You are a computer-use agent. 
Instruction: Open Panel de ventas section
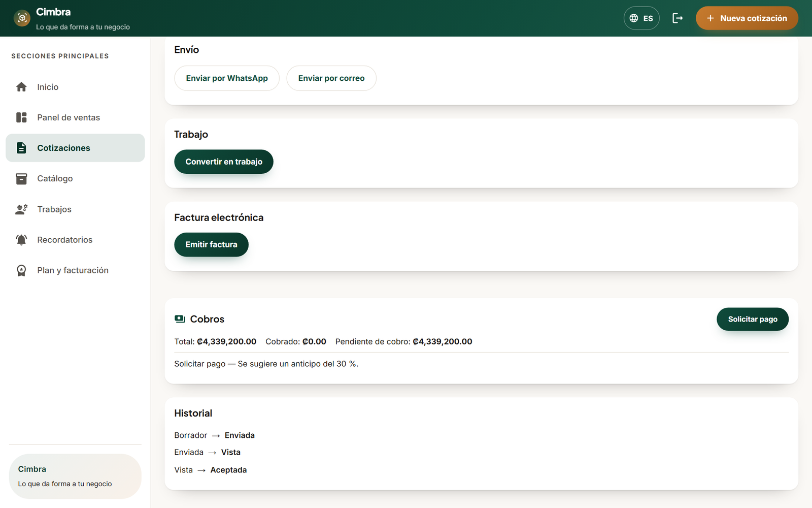(x=75, y=117)
